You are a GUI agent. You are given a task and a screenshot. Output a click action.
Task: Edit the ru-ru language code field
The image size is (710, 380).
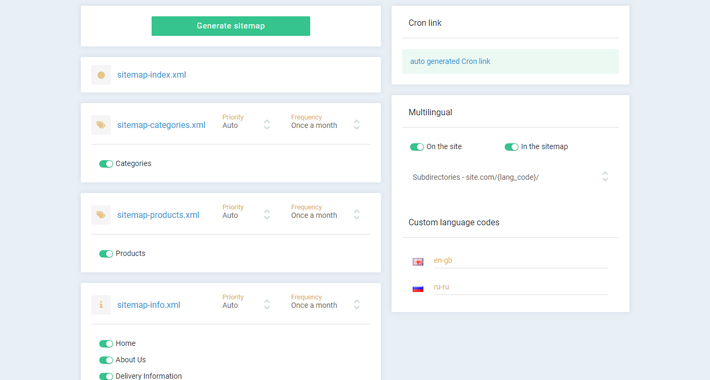click(521, 287)
